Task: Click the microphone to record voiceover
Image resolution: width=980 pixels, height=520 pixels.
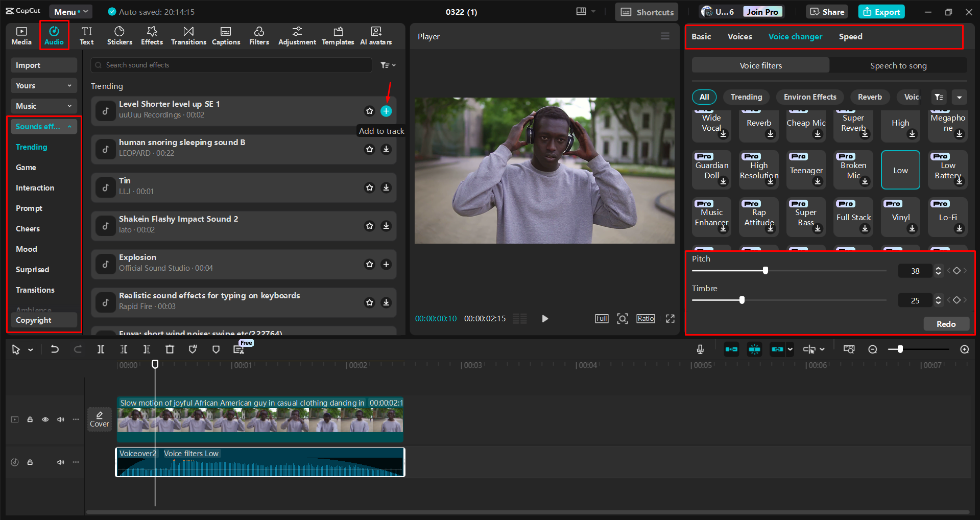Action: (700, 349)
